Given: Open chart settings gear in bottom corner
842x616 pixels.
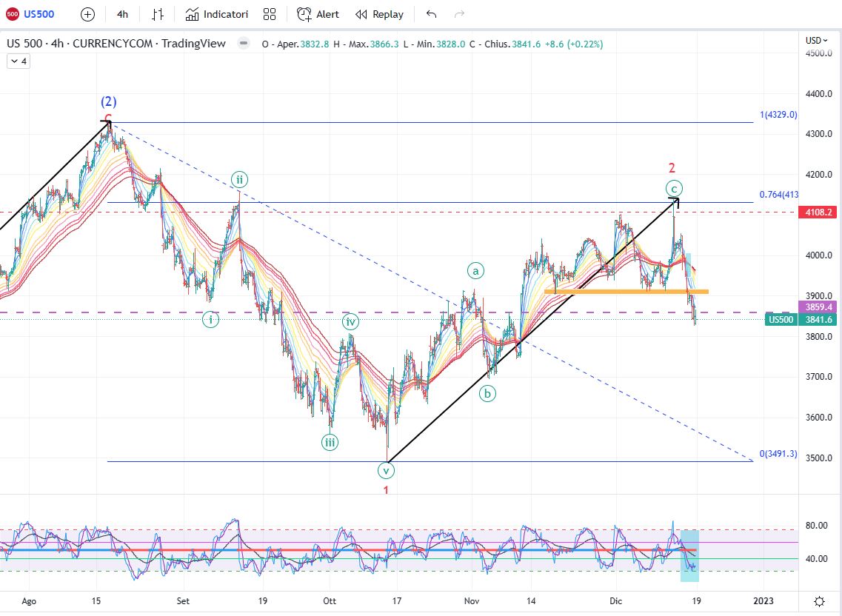Looking at the screenshot, I should [x=819, y=601].
